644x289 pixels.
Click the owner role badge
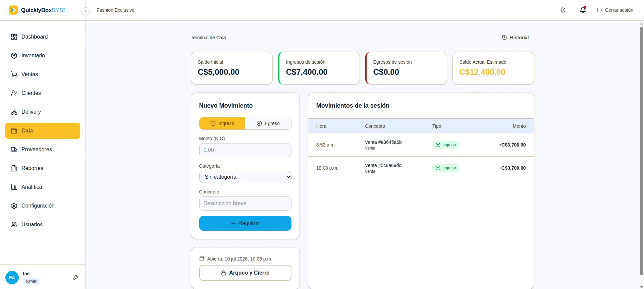click(31, 281)
